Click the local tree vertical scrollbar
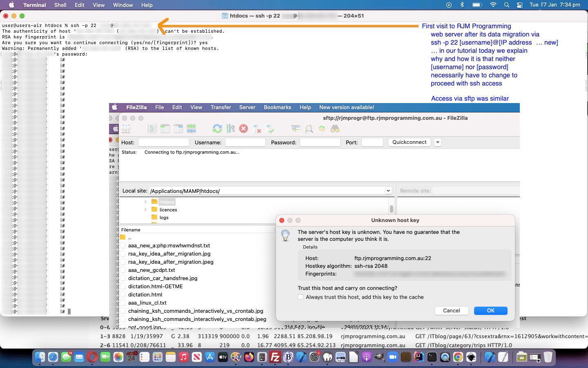 pyautogui.click(x=391, y=209)
